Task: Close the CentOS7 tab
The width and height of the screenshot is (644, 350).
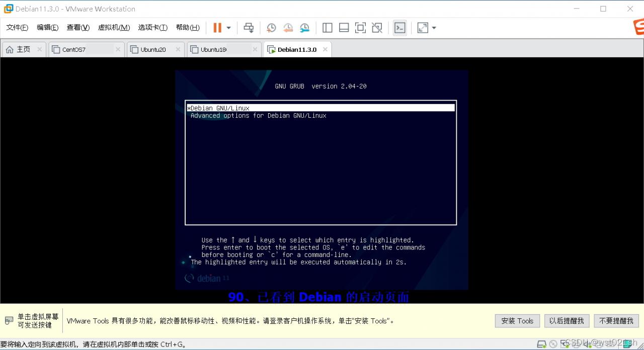Action: point(118,49)
